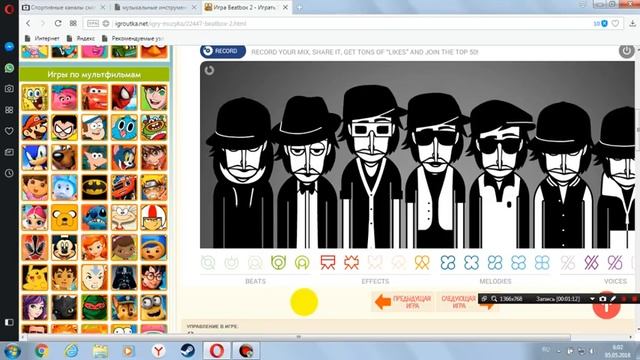Take a snapshot with recorder camera icon
640x360 pixels.
(602, 299)
